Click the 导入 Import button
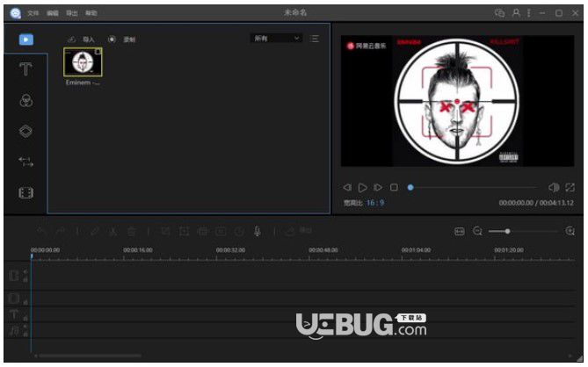This screenshot has height=367, width=588. pos(82,40)
